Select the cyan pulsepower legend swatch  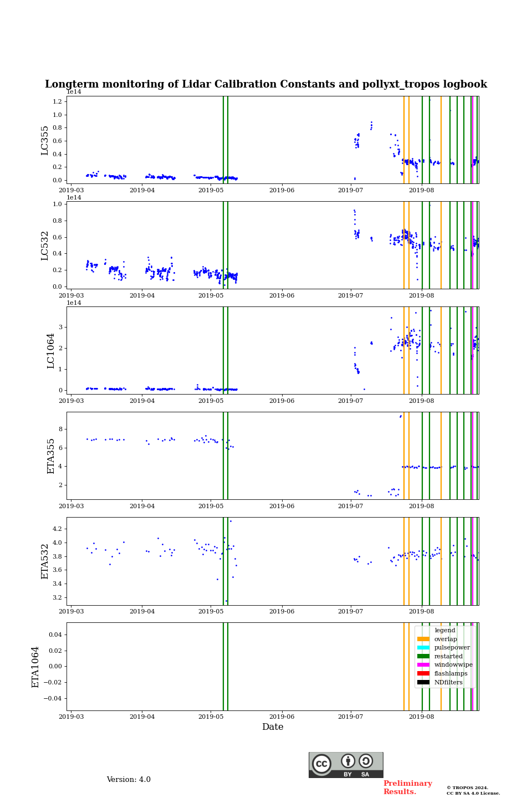coord(423,648)
